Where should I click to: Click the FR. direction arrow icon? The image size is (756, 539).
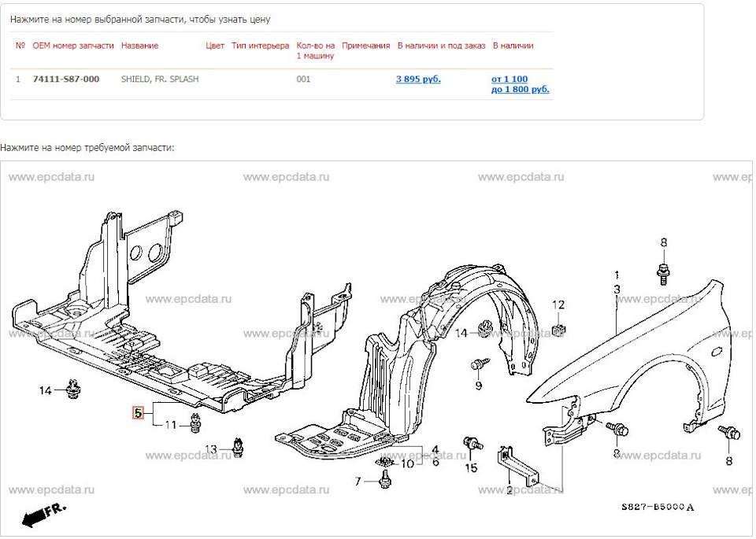(44, 515)
